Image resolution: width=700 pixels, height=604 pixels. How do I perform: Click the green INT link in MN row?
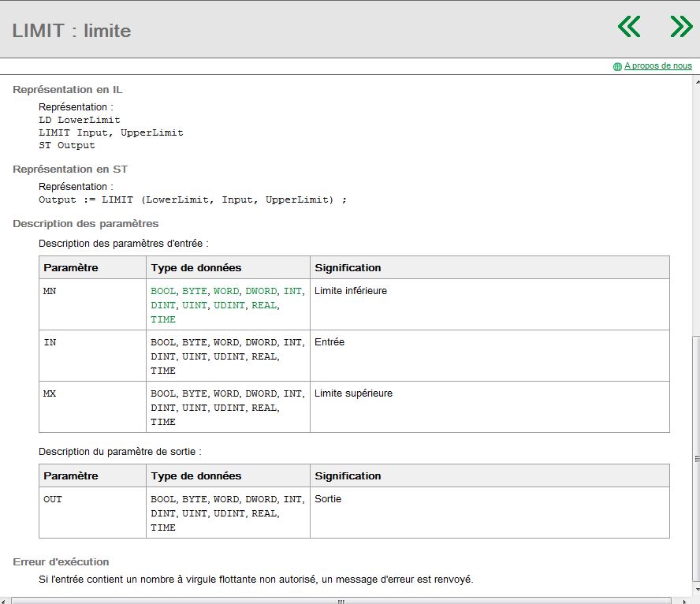point(292,291)
